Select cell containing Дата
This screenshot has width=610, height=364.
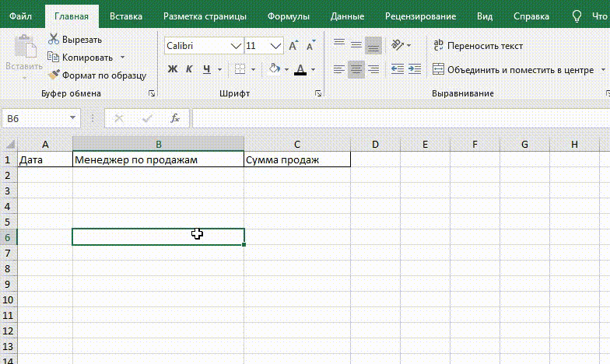click(45, 160)
